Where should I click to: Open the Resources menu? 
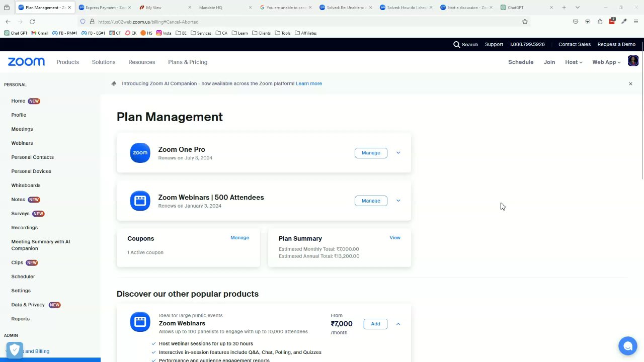point(141,62)
